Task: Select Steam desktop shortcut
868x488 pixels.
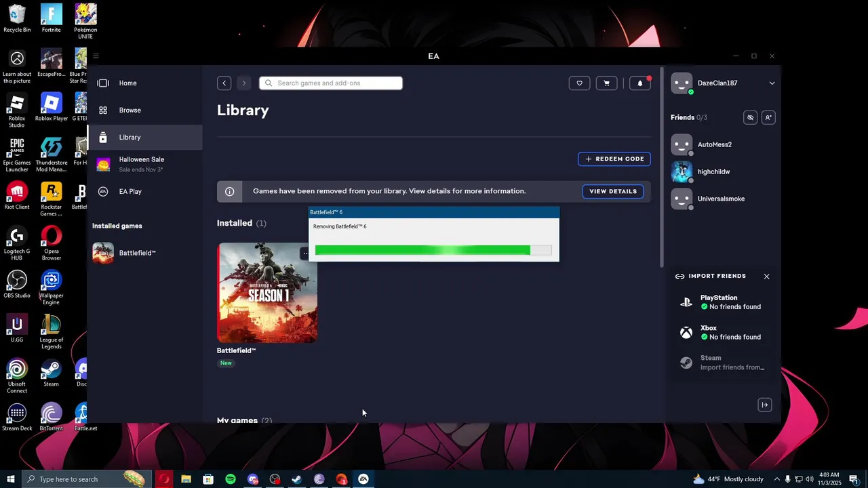Action: coord(51,373)
